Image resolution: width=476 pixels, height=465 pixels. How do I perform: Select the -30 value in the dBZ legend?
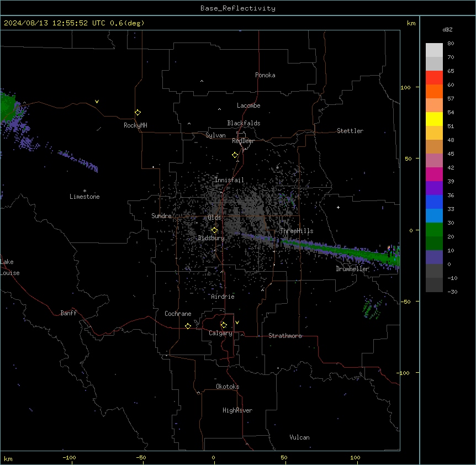[452, 292]
